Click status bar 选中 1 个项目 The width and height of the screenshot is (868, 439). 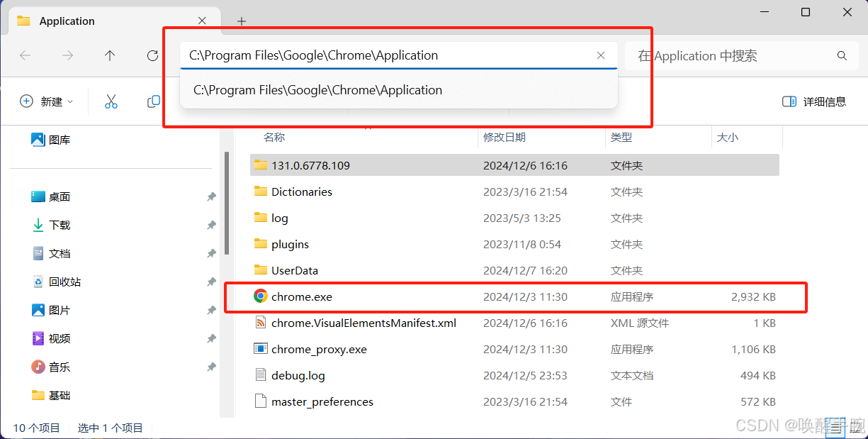[x=111, y=428]
